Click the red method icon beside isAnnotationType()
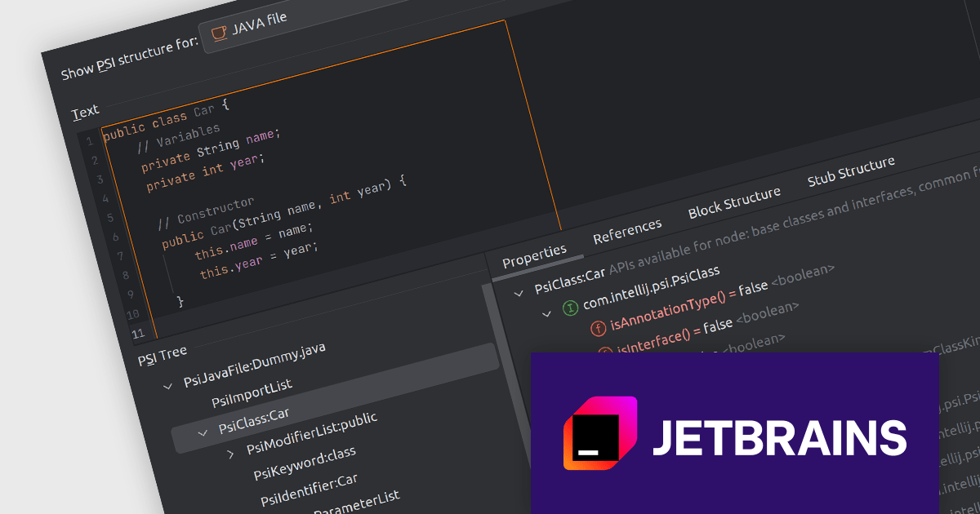The image size is (980, 514). coord(598,327)
